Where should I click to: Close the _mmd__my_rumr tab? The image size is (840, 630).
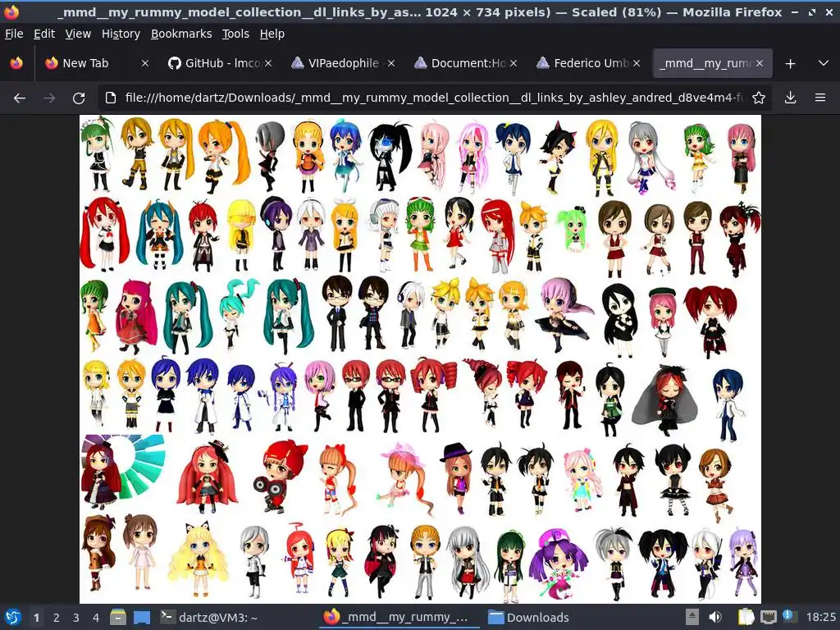tap(760, 63)
